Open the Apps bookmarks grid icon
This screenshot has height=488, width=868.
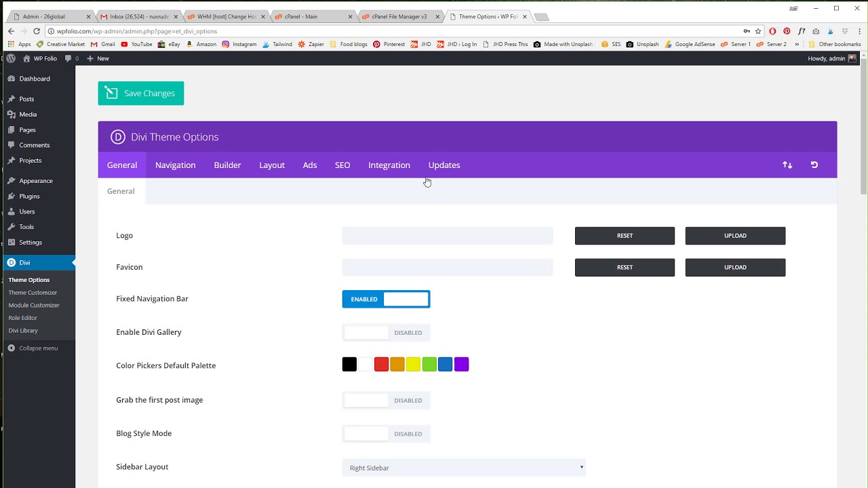click(x=11, y=44)
